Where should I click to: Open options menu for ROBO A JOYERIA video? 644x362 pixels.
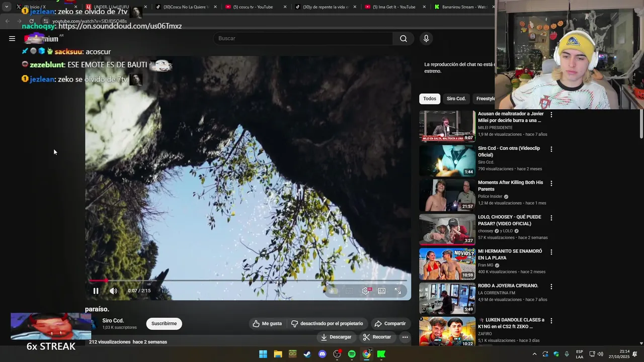(x=551, y=287)
